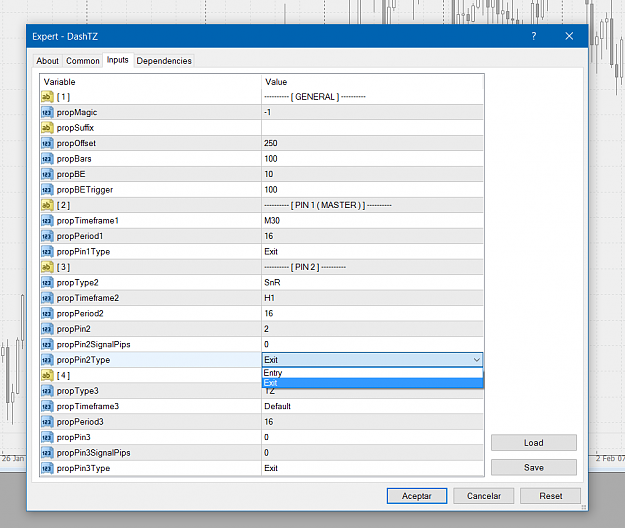This screenshot has width=625, height=528.
Task: Click the Cancelar button
Action: tap(483, 496)
